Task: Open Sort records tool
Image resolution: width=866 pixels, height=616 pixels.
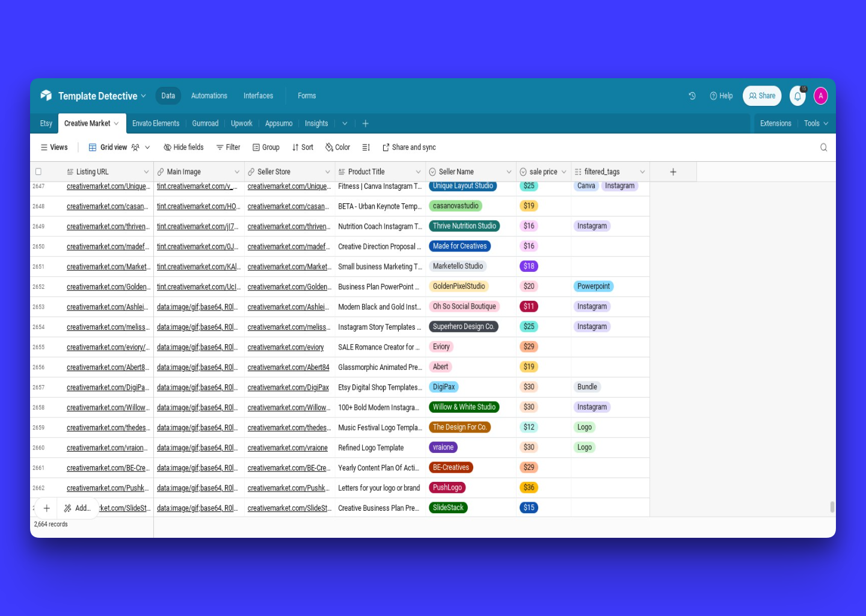Action: pos(302,147)
